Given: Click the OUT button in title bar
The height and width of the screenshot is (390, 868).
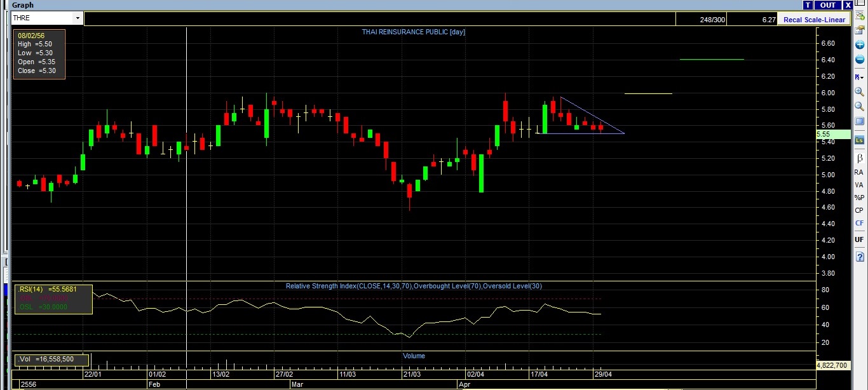Looking at the screenshot, I should click(x=828, y=5).
